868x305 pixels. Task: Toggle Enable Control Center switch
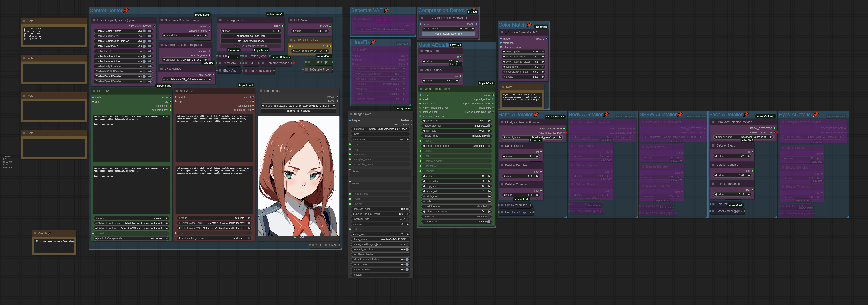[144, 31]
